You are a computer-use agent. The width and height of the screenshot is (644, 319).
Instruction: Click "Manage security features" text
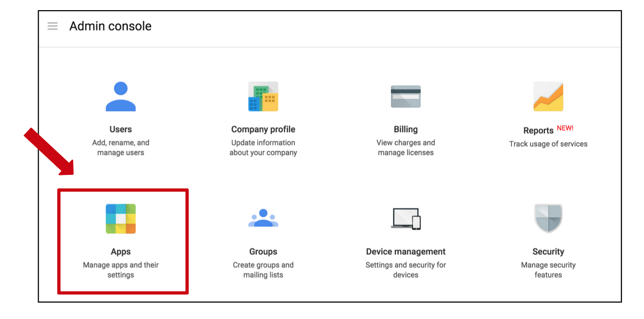tap(548, 270)
